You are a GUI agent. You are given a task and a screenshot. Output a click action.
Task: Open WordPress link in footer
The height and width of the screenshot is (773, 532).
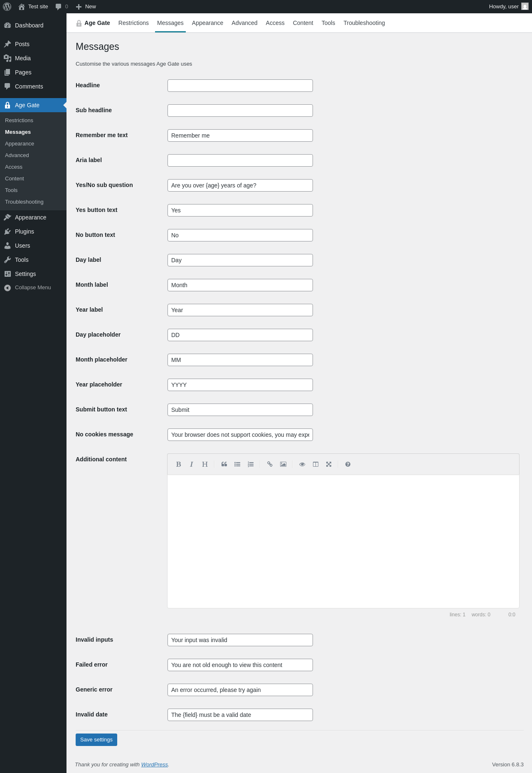click(154, 765)
